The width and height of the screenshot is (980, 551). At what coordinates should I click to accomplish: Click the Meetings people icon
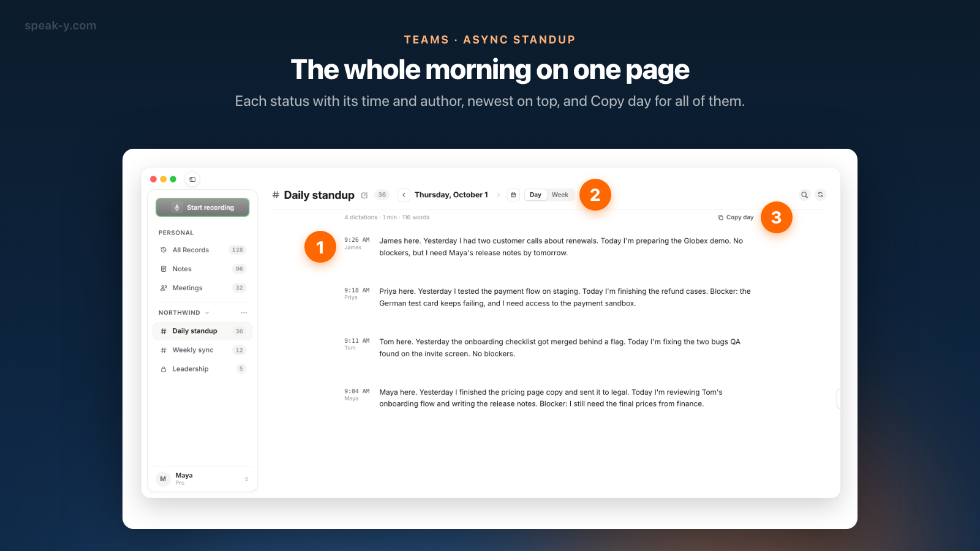coord(164,288)
